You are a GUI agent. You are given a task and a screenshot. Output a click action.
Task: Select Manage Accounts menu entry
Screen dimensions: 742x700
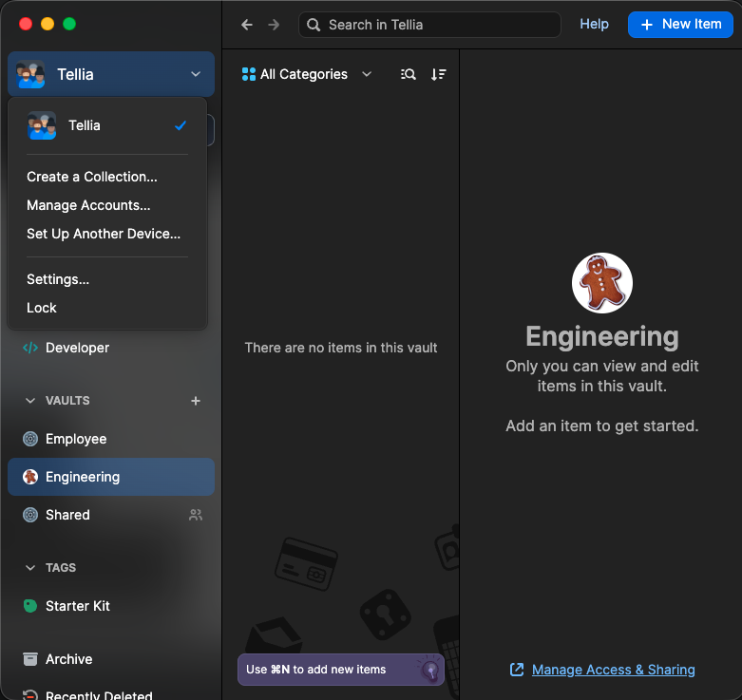[x=88, y=205]
